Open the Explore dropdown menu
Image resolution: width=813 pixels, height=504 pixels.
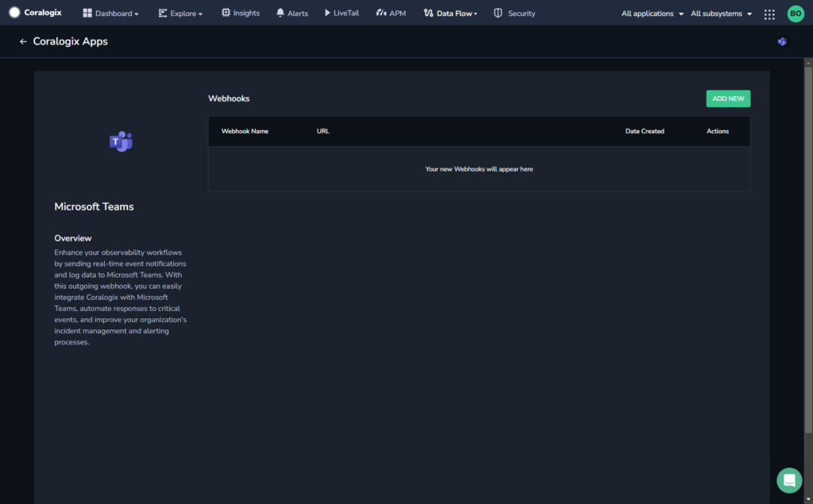point(180,13)
